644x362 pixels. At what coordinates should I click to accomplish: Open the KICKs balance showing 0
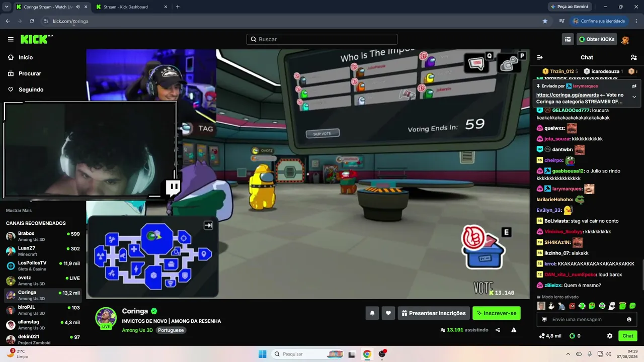pyautogui.click(x=575, y=336)
